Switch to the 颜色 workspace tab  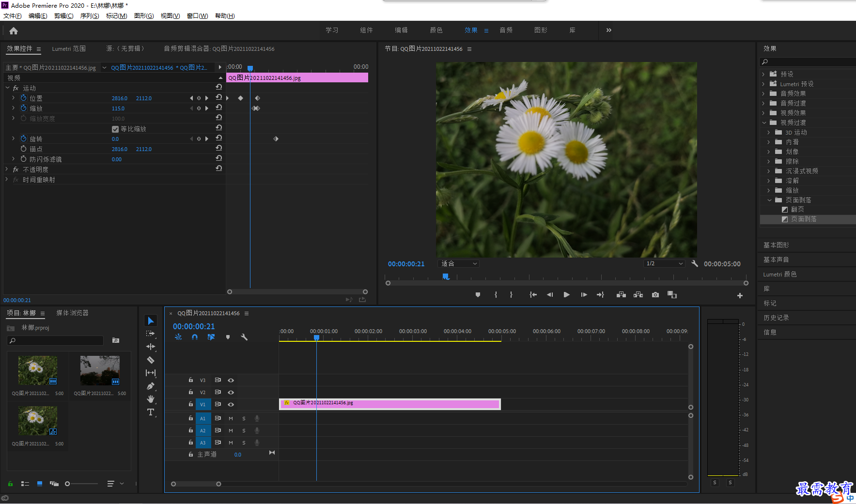click(436, 30)
